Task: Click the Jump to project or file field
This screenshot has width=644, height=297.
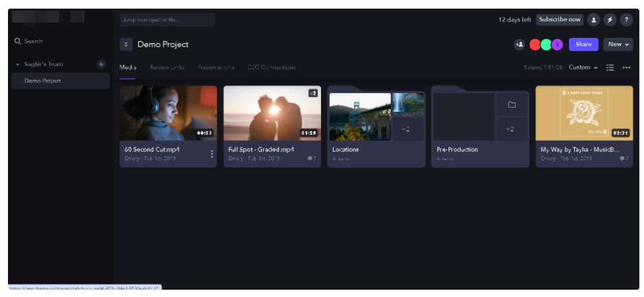Action: click(x=166, y=20)
